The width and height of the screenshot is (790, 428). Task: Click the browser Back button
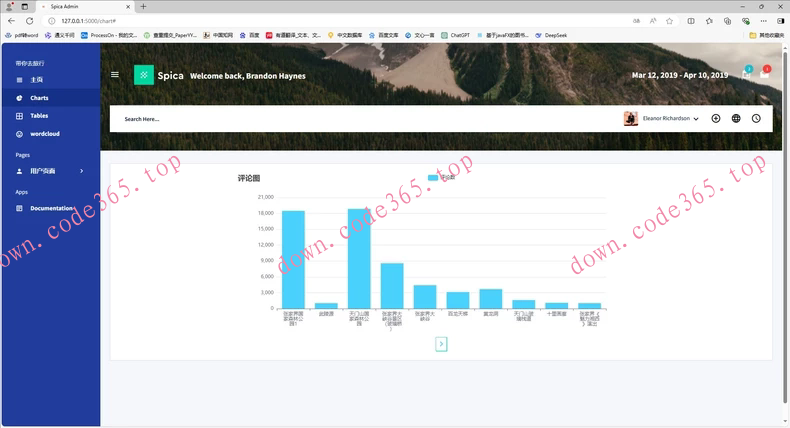(x=12, y=21)
